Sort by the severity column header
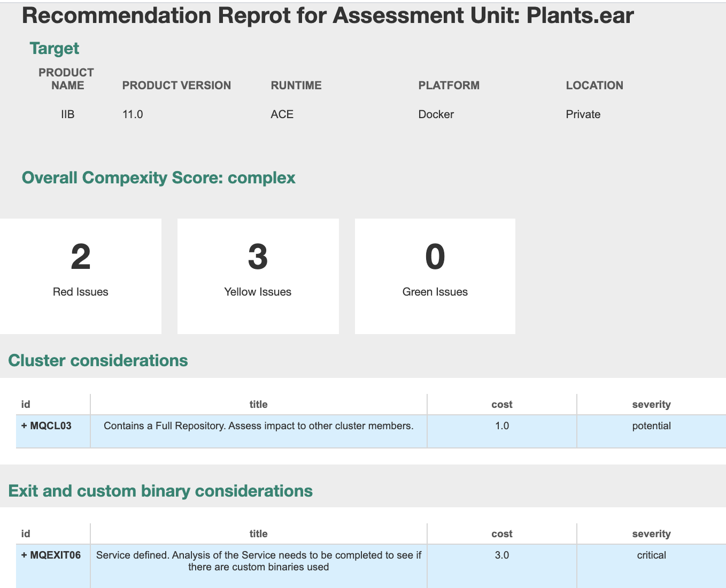Viewport: 726px width, 588px height. tap(652, 404)
